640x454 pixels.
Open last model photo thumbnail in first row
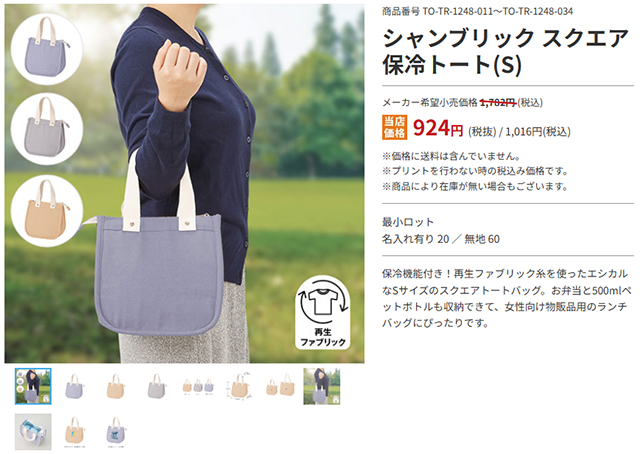point(322,386)
